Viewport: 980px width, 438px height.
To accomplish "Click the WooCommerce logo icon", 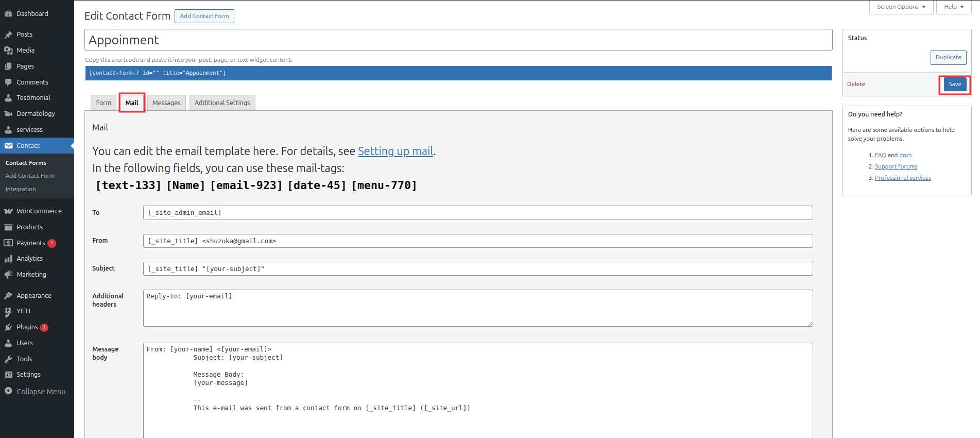I will tap(8, 211).
